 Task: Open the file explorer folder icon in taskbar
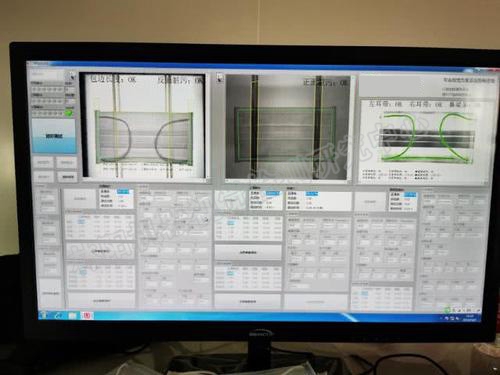[73, 315]
